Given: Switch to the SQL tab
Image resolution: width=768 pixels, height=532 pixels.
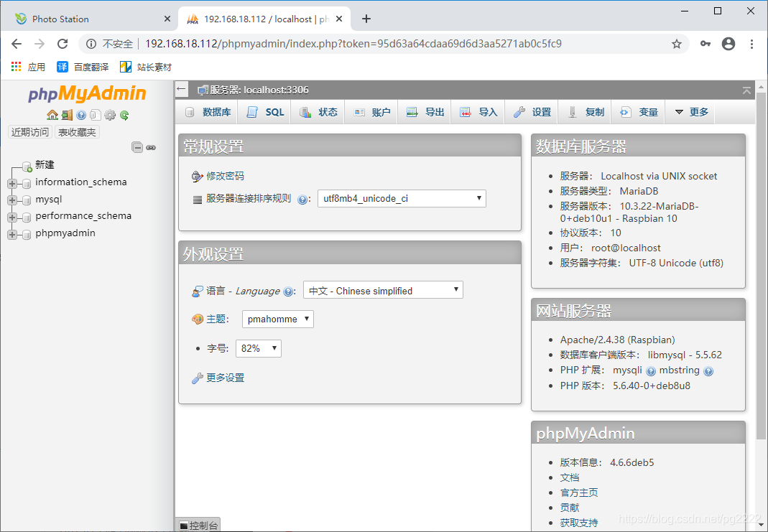Looking at the screenshot, I should point(265,112).
